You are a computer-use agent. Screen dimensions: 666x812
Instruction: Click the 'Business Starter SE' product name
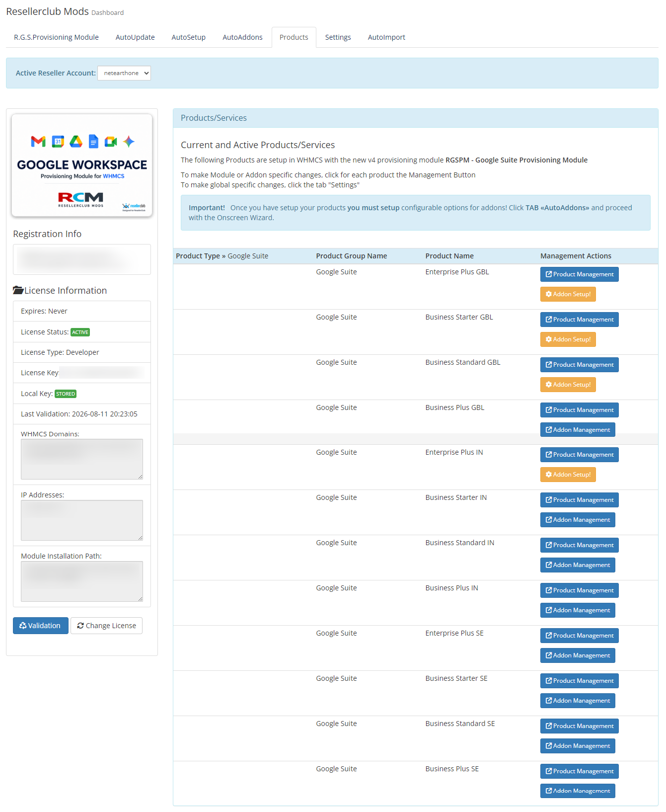(x=456, y=678)
